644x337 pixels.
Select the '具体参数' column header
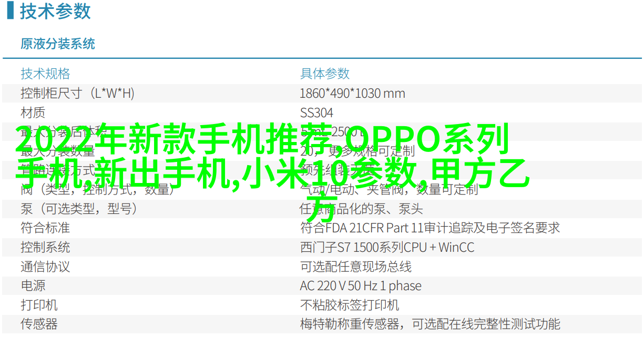tap(325, 74)
